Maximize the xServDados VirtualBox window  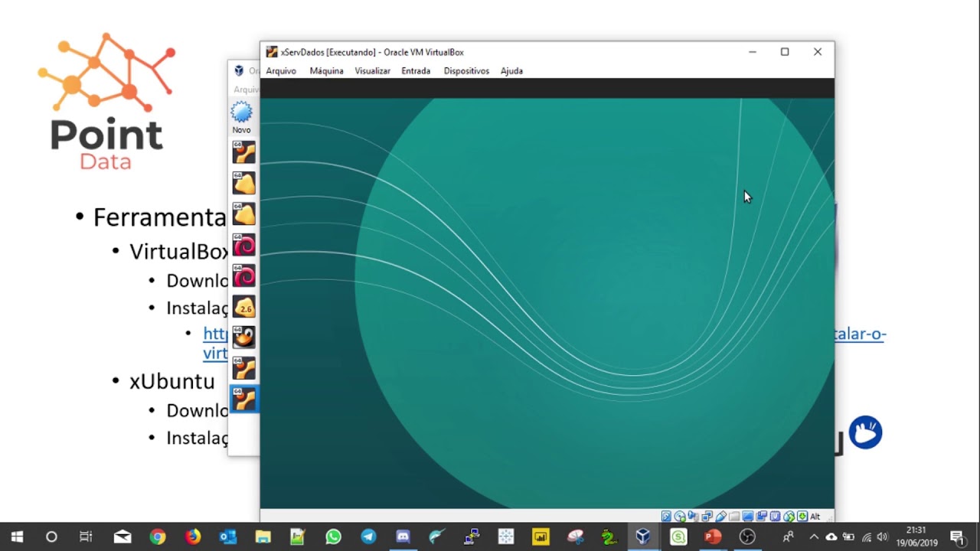(785, 52)
